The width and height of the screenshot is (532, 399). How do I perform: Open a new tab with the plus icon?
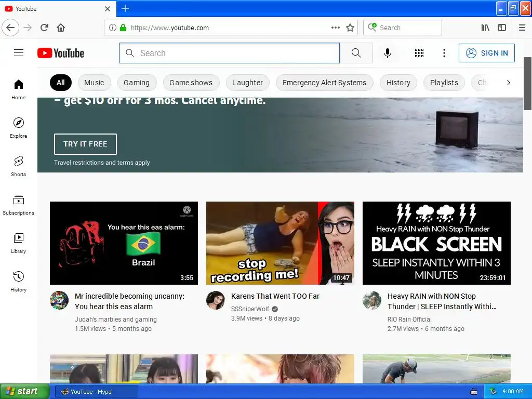[x=125, y=8]
